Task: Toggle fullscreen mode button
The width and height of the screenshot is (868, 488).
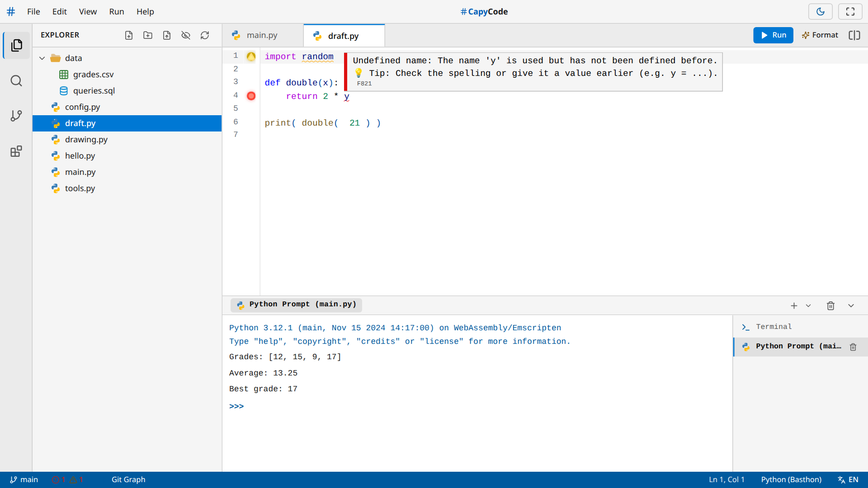Action: (x=850, y=12)
